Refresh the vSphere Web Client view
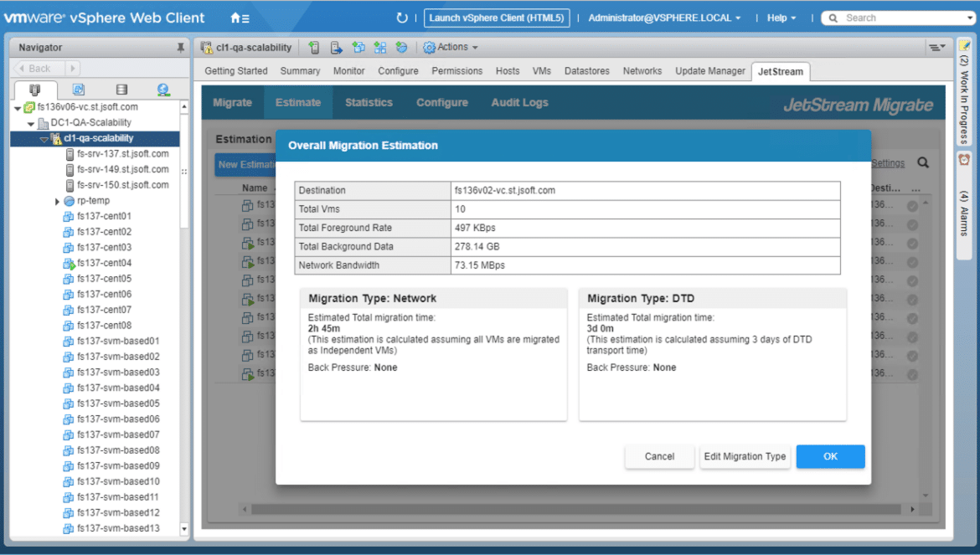The width and height of the screenshot is (980, 555). coord(402,18)
